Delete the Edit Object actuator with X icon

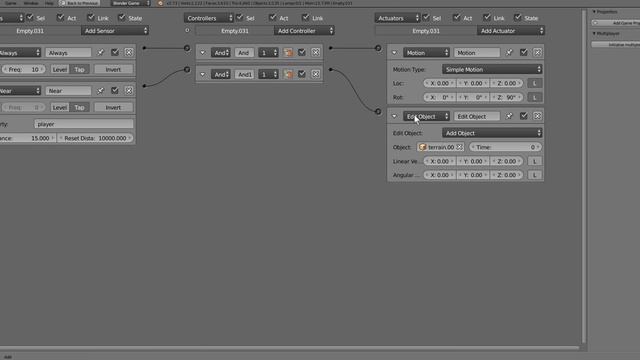[537, 116]
